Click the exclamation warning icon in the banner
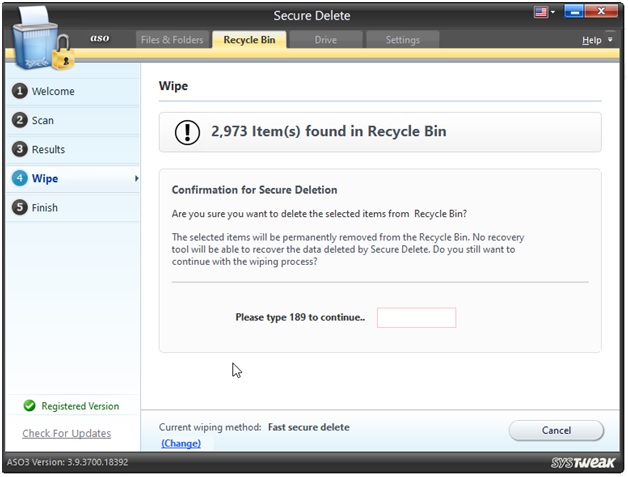Screen dimensions: 628x477 187,132
